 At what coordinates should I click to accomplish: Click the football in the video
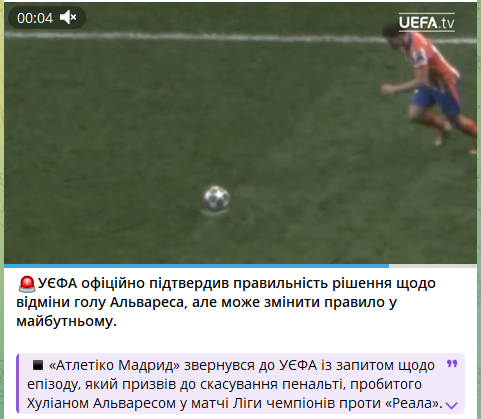pos(216,198)
